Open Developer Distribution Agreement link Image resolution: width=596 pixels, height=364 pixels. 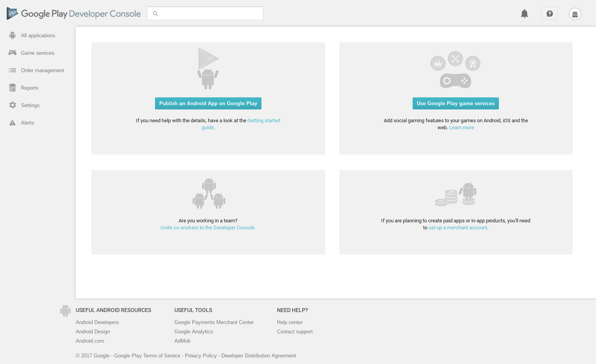(259, 356)
